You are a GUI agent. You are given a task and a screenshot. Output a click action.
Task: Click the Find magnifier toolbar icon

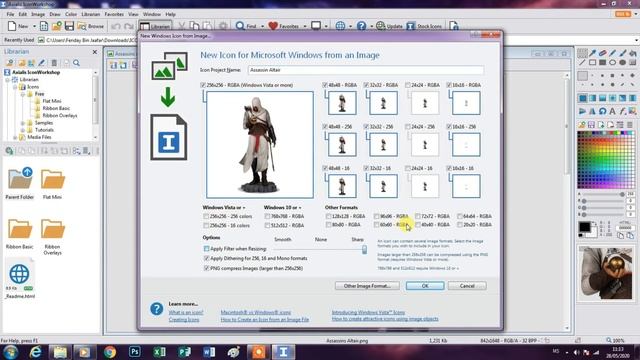(x=240, y=26)
